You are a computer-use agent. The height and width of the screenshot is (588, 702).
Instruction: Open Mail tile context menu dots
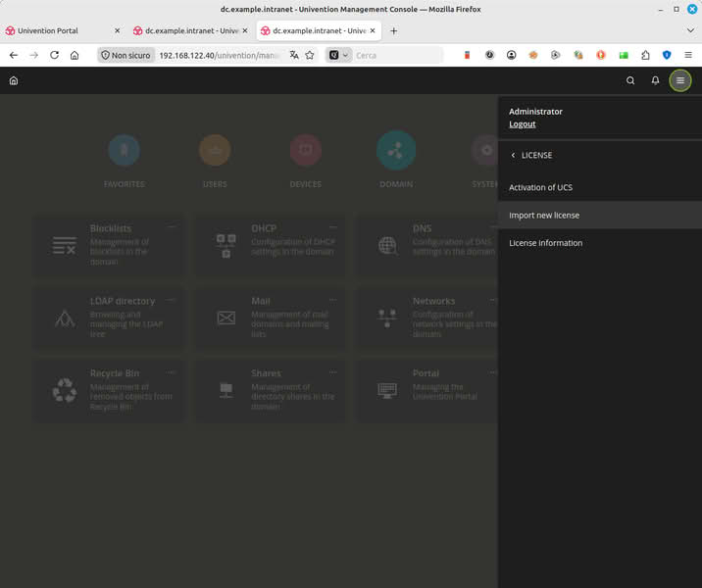click(332, 300)
